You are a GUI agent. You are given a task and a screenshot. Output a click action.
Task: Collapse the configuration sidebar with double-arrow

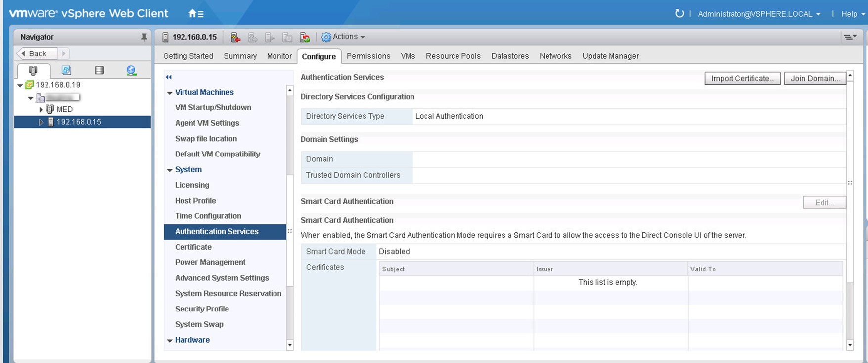tap(169, 77)
